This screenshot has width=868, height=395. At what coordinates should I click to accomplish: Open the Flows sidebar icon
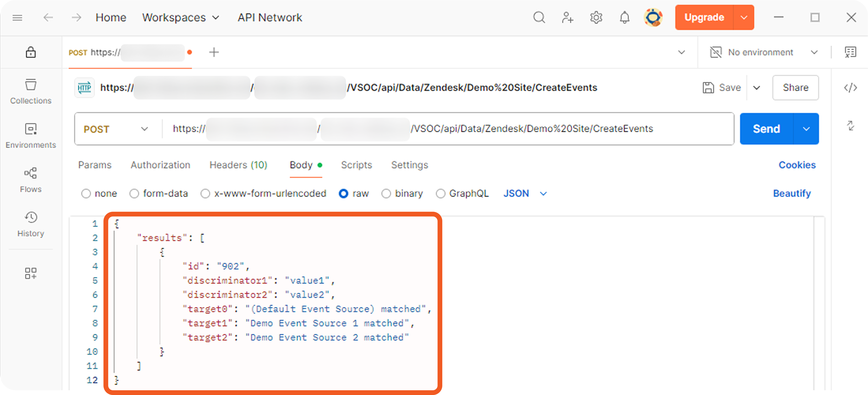(31, 180)
